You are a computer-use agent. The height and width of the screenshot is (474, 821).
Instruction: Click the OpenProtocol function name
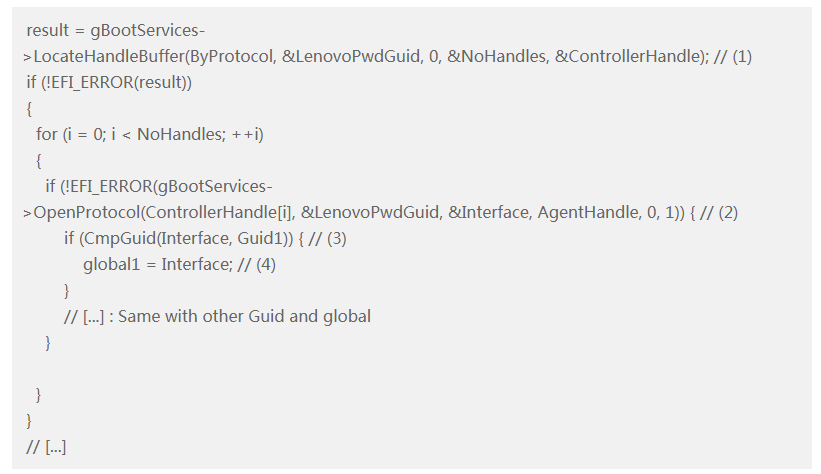[78, 213]
